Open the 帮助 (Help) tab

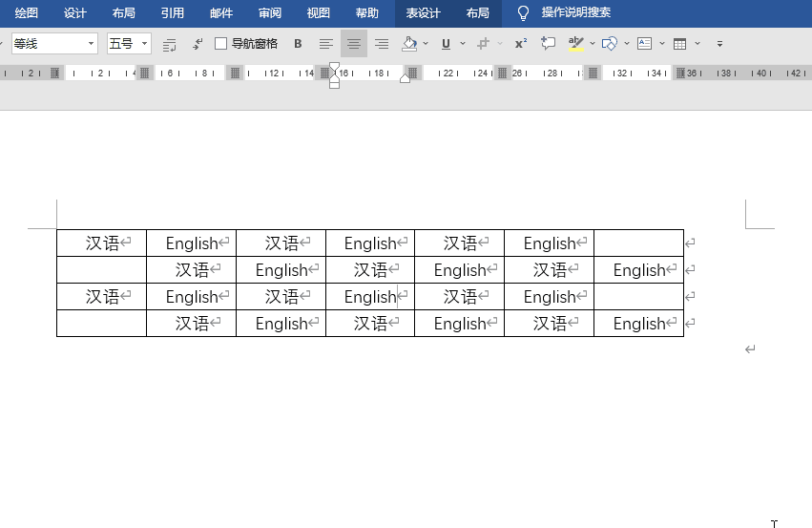367,13
